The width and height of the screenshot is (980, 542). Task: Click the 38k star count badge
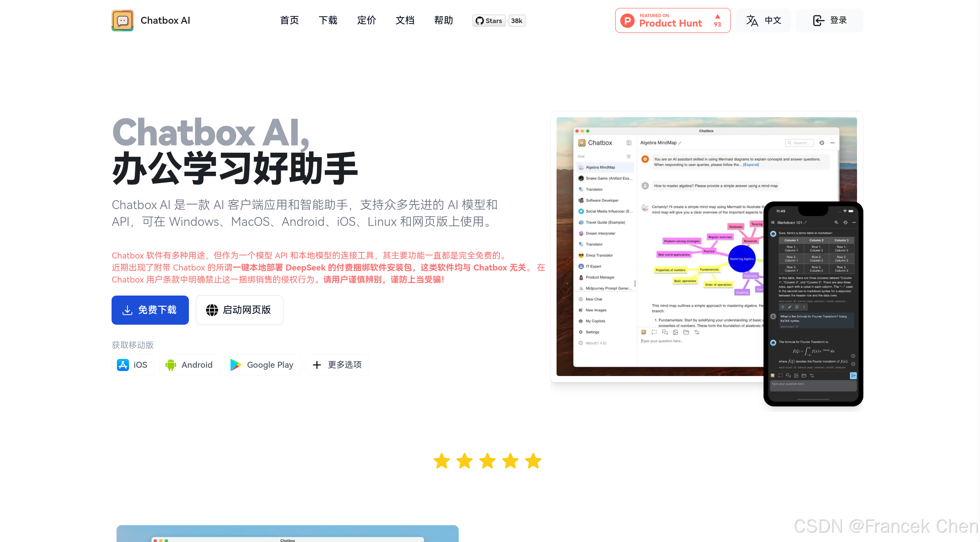pyautogui.click(x=516, y=21)
